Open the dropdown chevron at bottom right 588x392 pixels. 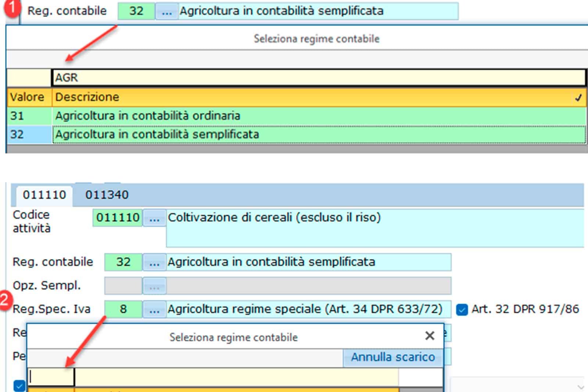point(580,387)
